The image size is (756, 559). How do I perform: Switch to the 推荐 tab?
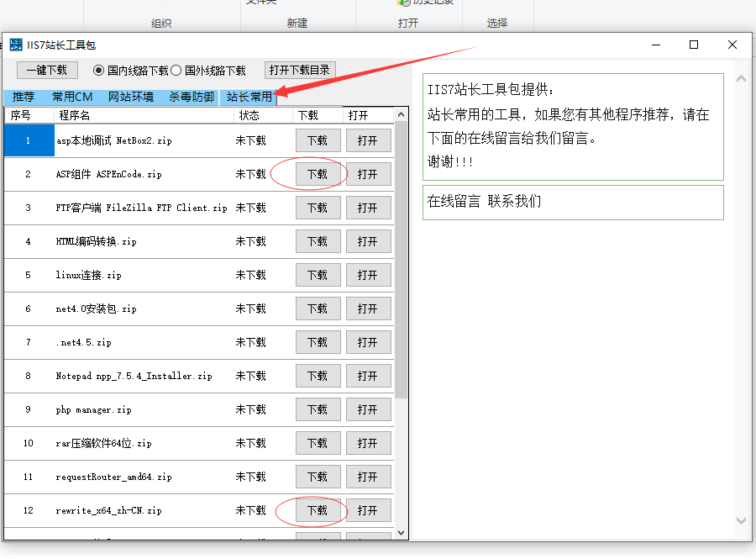[x=24, y=97]
